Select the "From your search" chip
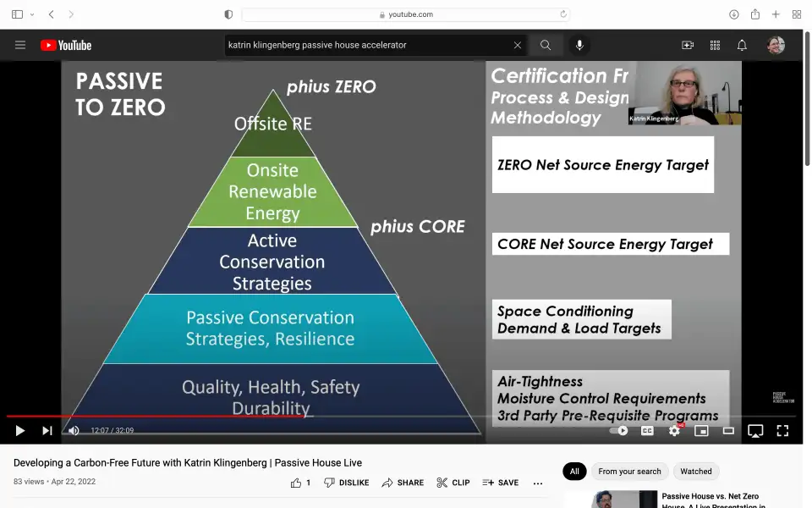The width and height of the screenshot is (812, 508). tap(629, 472)
